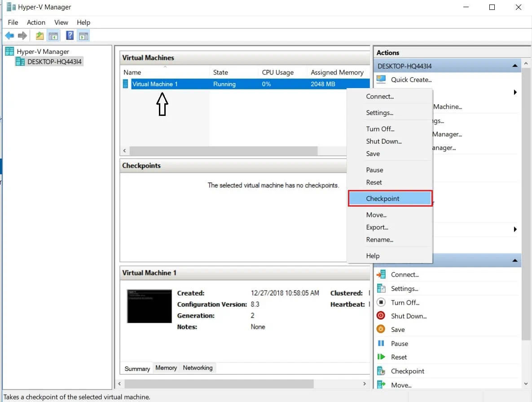
Task: Click the Turn Off icon in Actions pane
Action: pos(381,302)
